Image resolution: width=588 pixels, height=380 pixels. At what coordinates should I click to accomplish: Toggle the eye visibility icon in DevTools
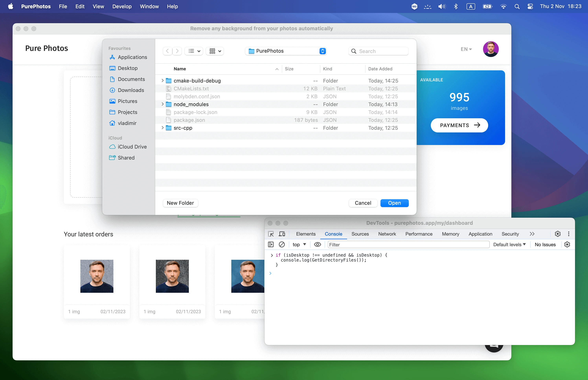tap(317, 245)
